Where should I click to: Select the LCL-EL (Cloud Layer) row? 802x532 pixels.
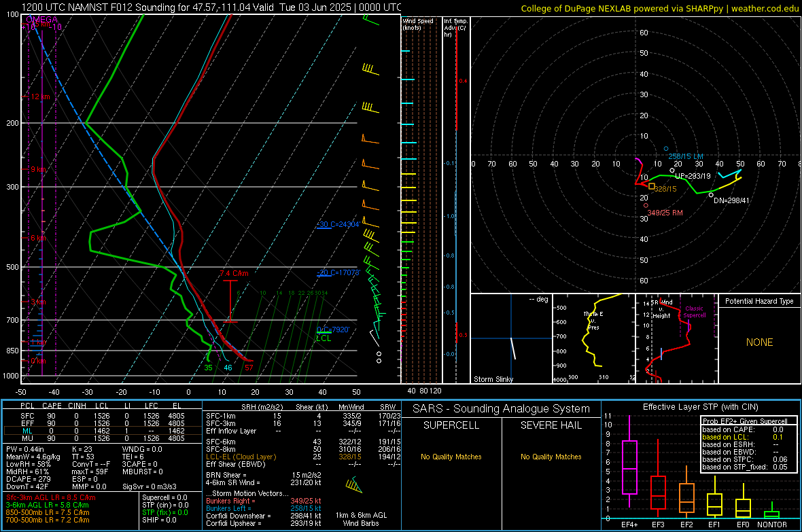tap(303, 457)
